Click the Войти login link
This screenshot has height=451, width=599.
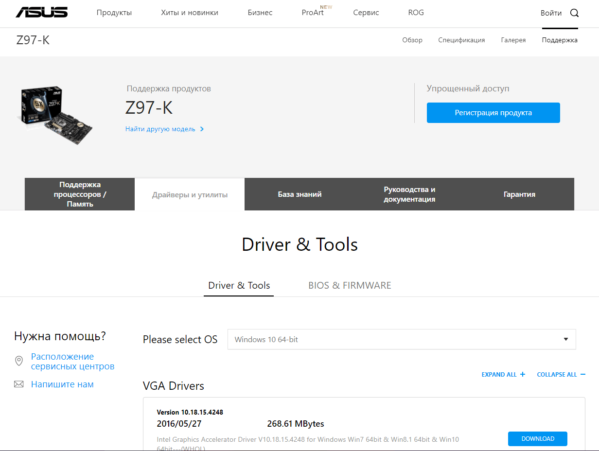[551, 13]
